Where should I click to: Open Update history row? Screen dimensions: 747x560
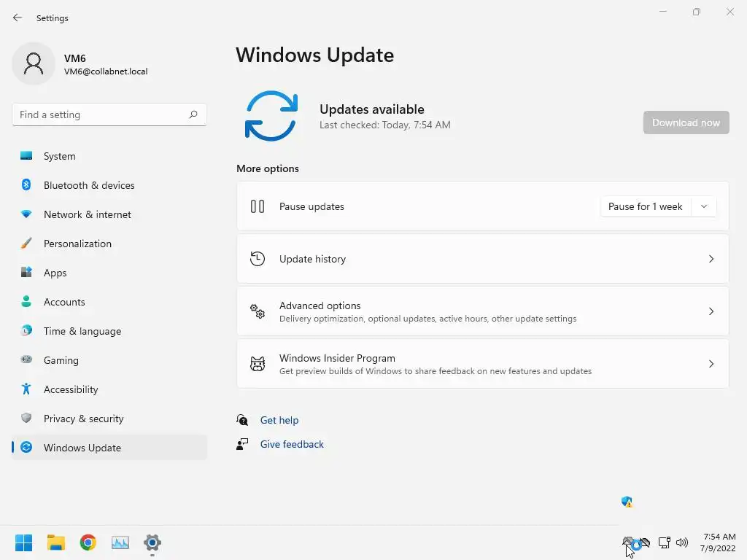(x=483, y=259)
